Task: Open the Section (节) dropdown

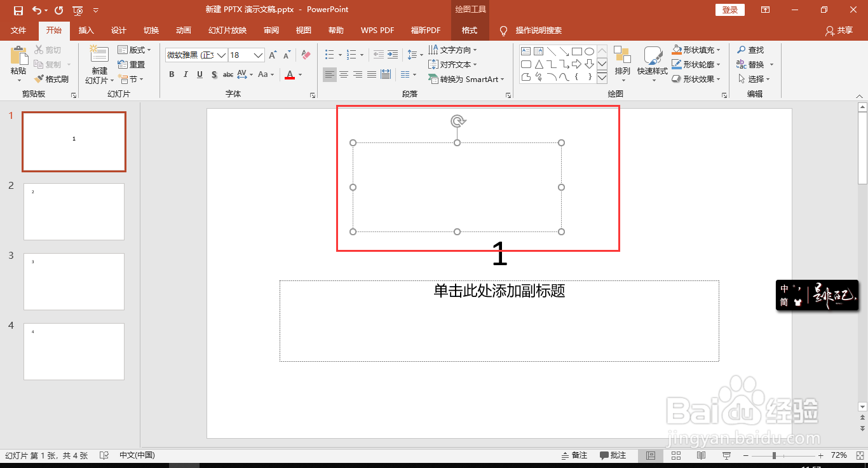Action: tap(132, 79)
